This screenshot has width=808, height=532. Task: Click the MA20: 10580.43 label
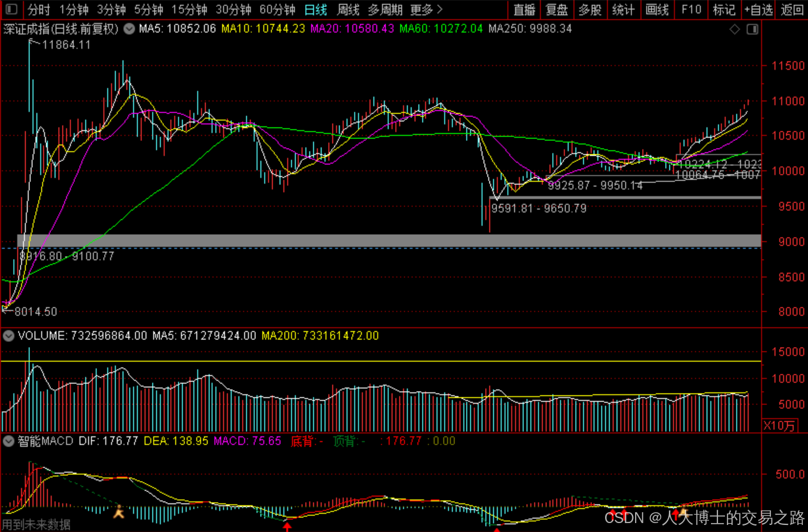click(352, 29)
